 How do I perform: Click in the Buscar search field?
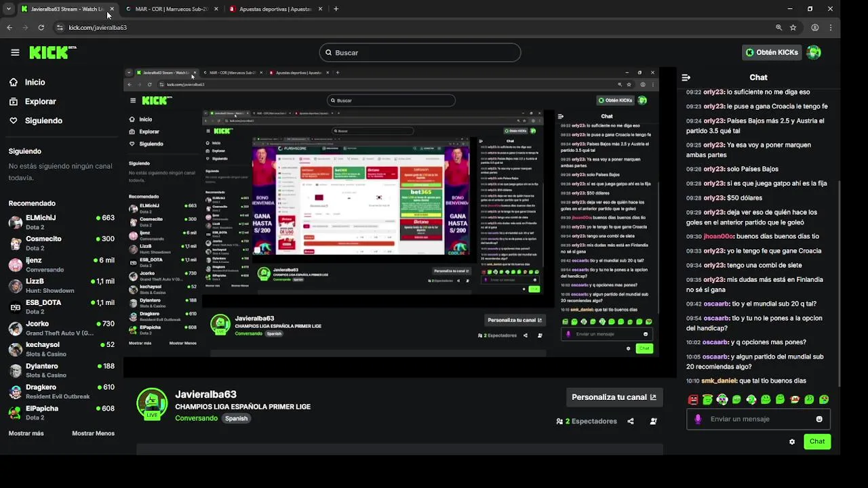tap(420, 52)
